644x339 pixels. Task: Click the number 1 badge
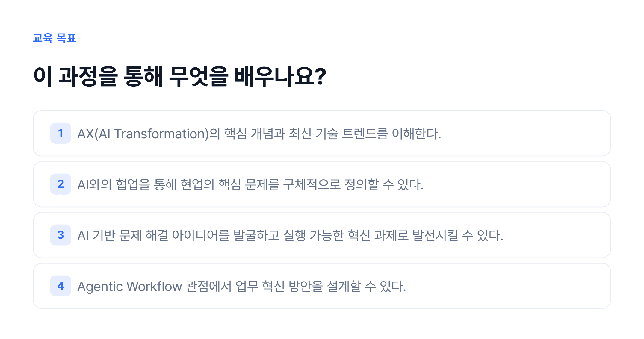tap(61, 133)
